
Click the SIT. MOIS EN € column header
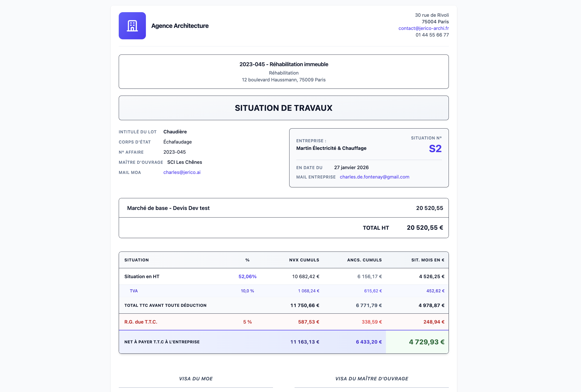(x=428, y=260)
